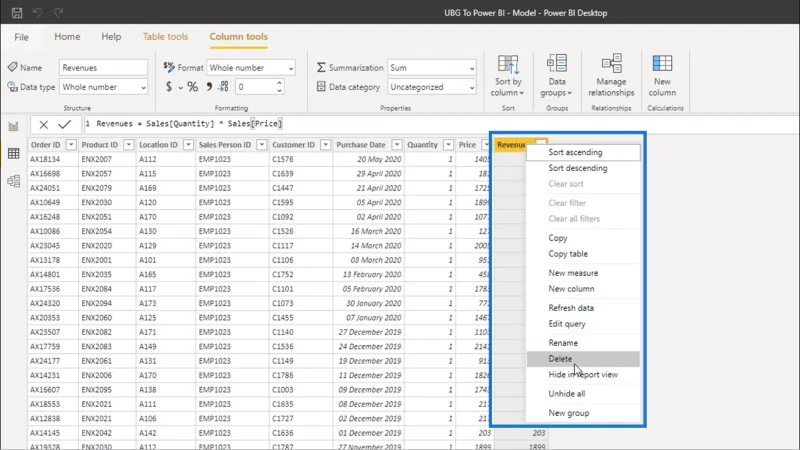Open Data groups tool
This screenshot has height=450, width=800.
point(557,76)
